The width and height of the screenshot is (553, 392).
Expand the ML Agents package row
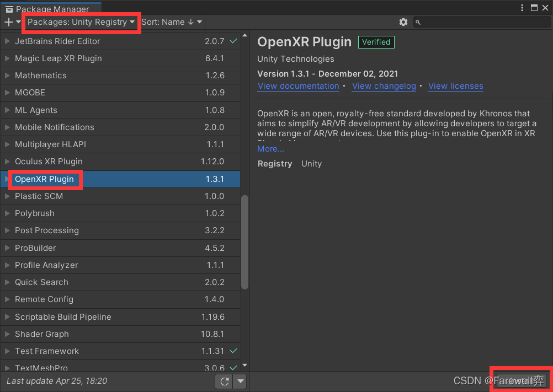click(x=7, y=110)
